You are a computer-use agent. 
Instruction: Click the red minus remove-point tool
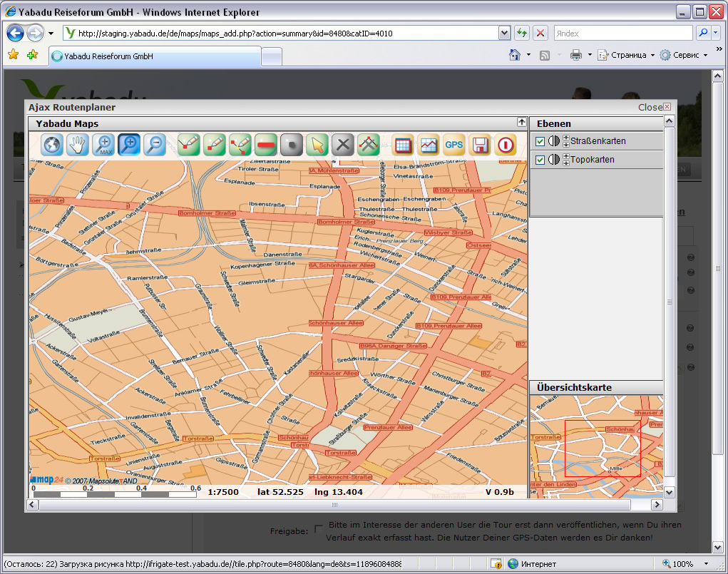pos(265,145)
